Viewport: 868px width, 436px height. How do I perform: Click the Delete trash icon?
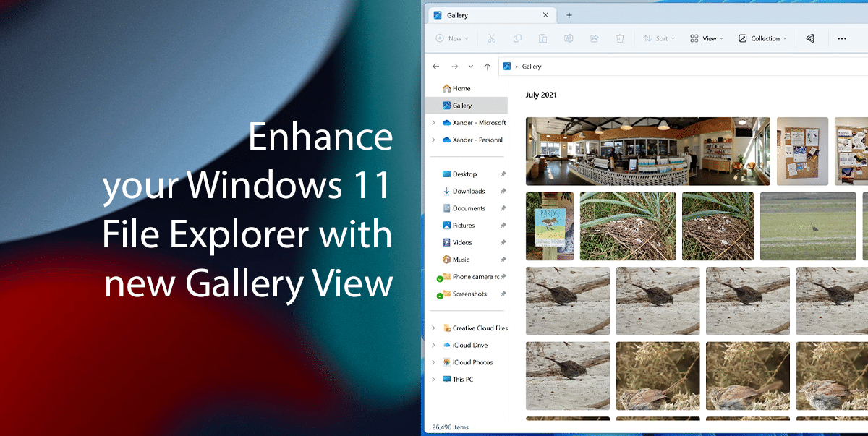[620, 38]
